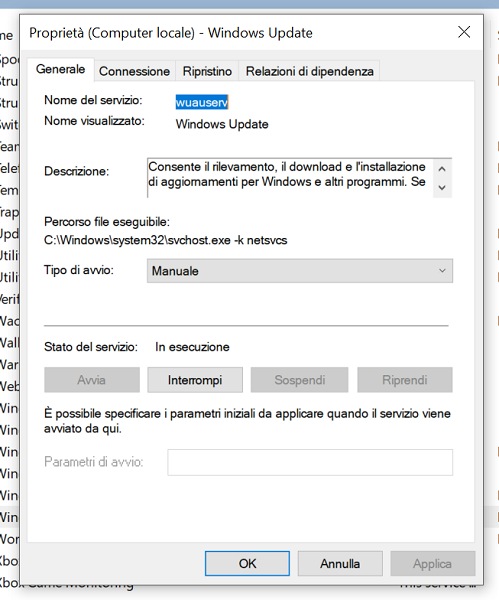Click the Riprendi button
Image resolution: width=499 pixels, height=600 pixels.
click(405, 380)
